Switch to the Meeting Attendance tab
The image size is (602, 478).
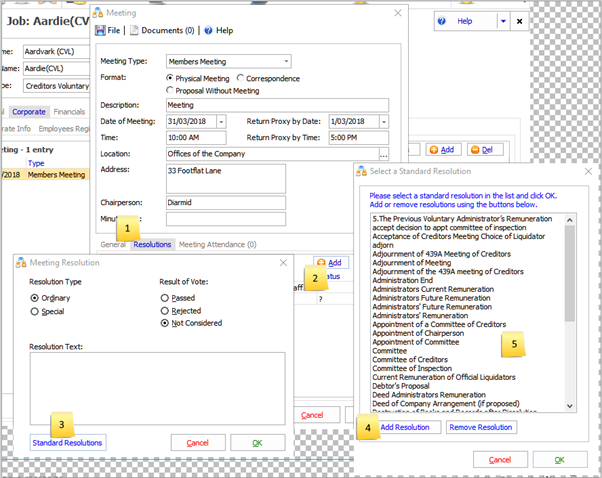(218, 244)
